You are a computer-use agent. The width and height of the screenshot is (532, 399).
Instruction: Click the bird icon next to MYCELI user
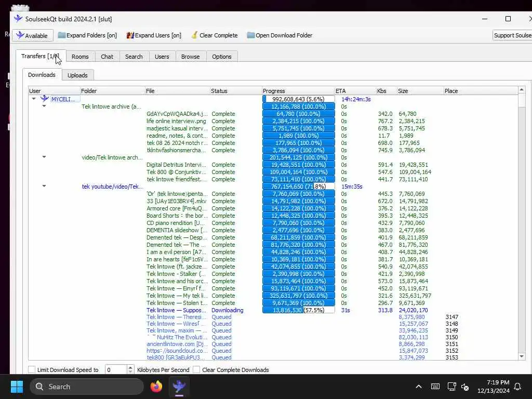[x=45, y=99]
